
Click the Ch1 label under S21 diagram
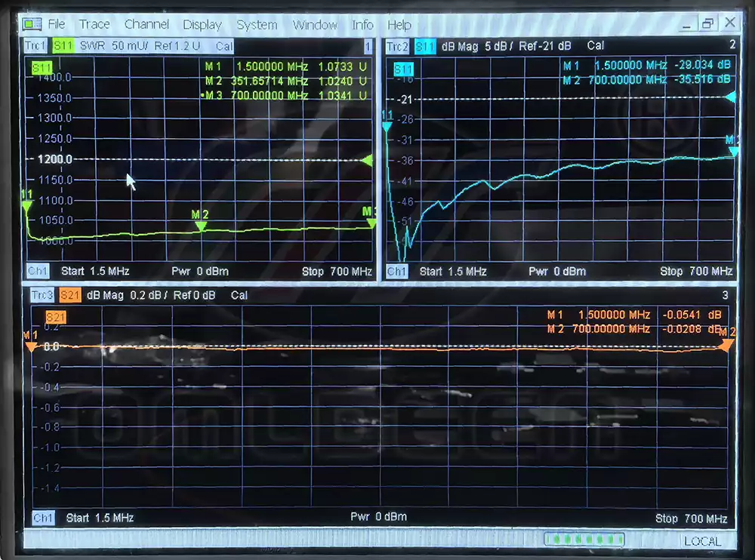[x=43, y=518]
